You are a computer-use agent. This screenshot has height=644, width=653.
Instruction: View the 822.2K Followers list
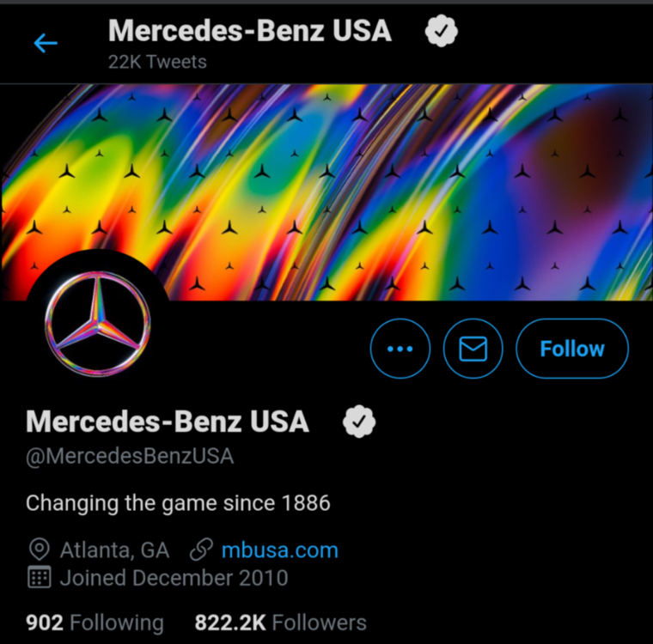(280, 623)
